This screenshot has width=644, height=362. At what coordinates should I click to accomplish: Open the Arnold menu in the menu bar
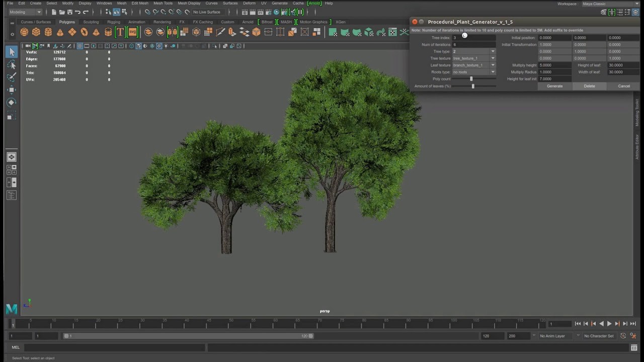314,3
